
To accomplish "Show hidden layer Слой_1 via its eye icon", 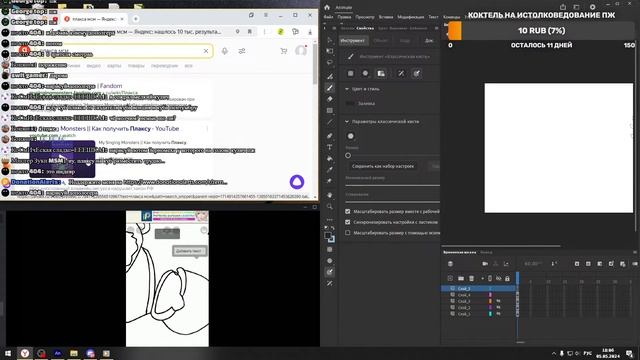I will (x=498, y=314).
